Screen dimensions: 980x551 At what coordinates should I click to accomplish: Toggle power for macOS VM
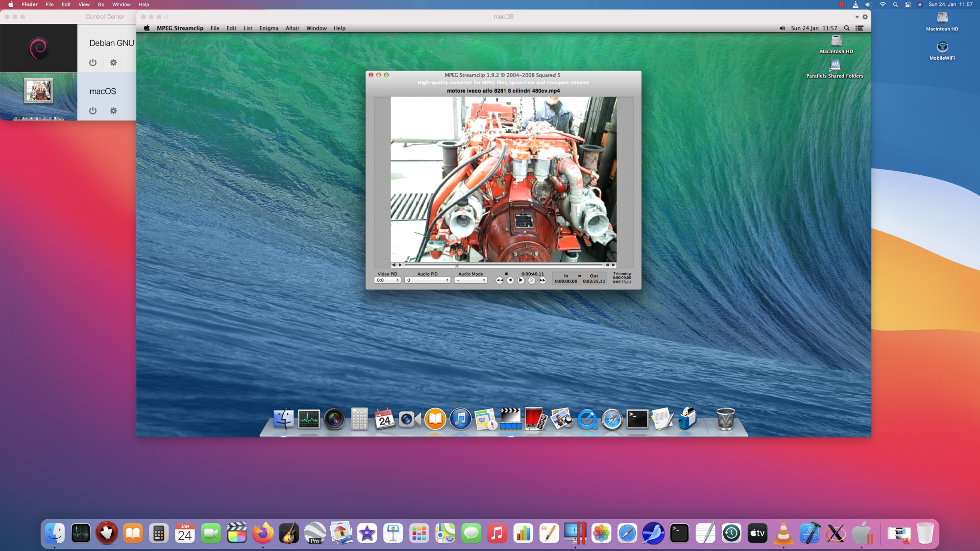93,111
